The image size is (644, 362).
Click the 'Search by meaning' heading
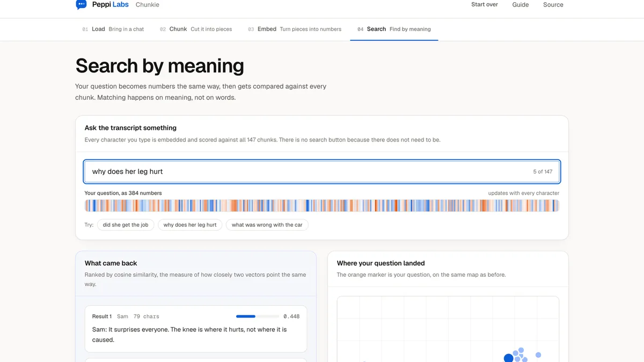[x=160, y=66]
